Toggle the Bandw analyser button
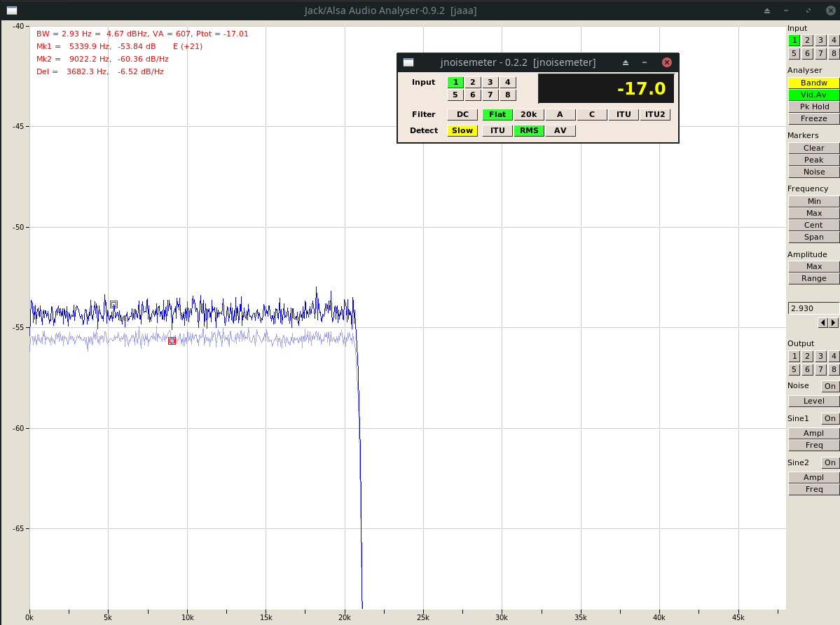 [814, 83]
